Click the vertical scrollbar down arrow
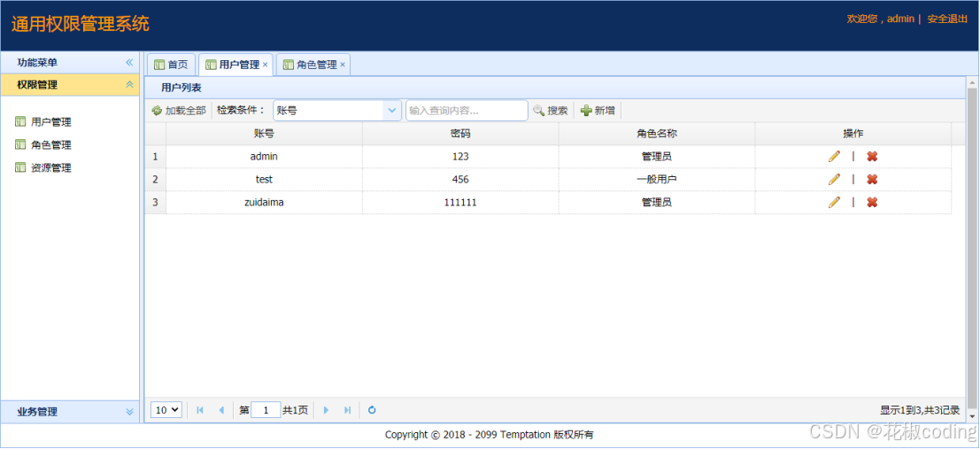 coord(972,416)
